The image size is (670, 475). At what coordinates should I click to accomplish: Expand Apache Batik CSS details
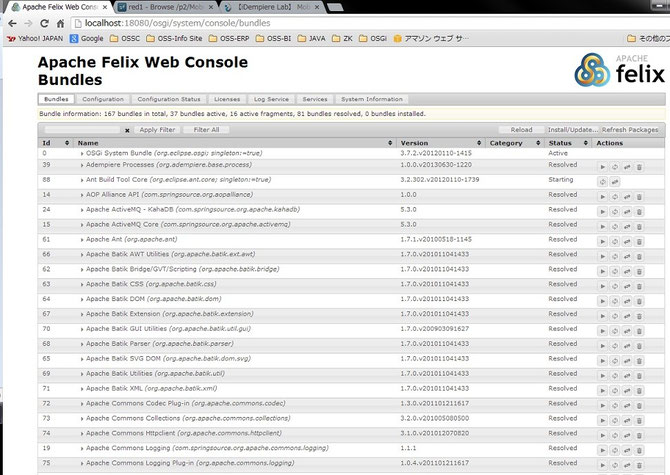click(x=82, y=284)
